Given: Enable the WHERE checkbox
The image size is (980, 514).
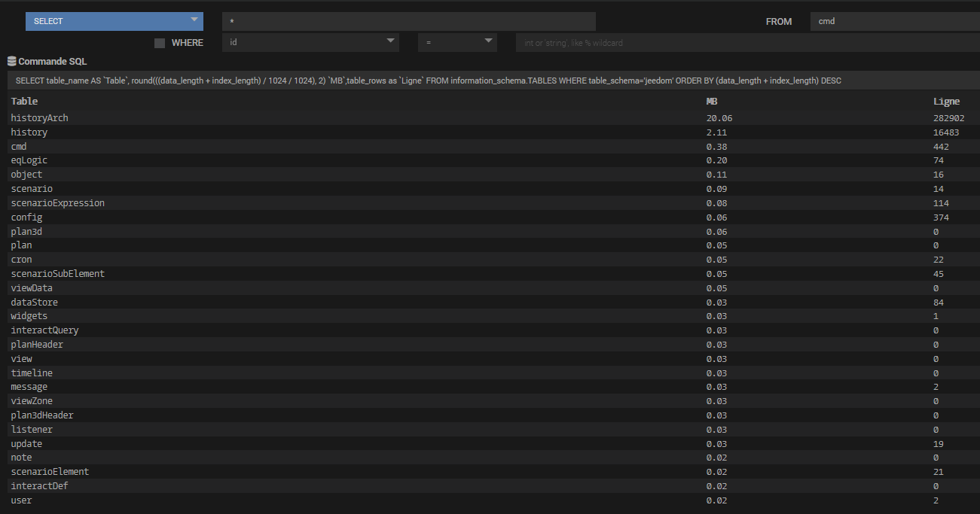Looking at the screenshot, I should (x=160, y=43).
